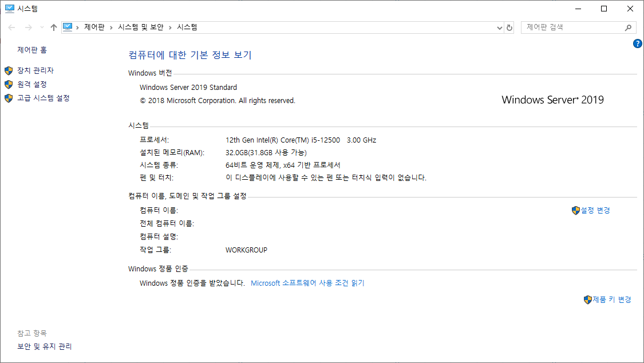Expand the chevron after 제어판 breadcrumb

[x=110, y=27]
